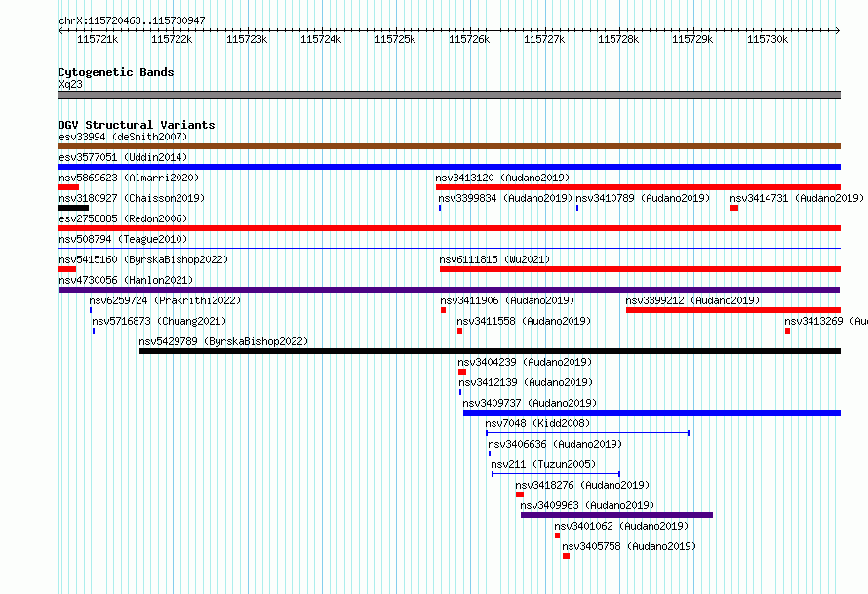The width and height of the screenshot is (868, 594).
Task: Open the nsv5869623 (Almarri2020) variant label
Action: pos(129,178)
